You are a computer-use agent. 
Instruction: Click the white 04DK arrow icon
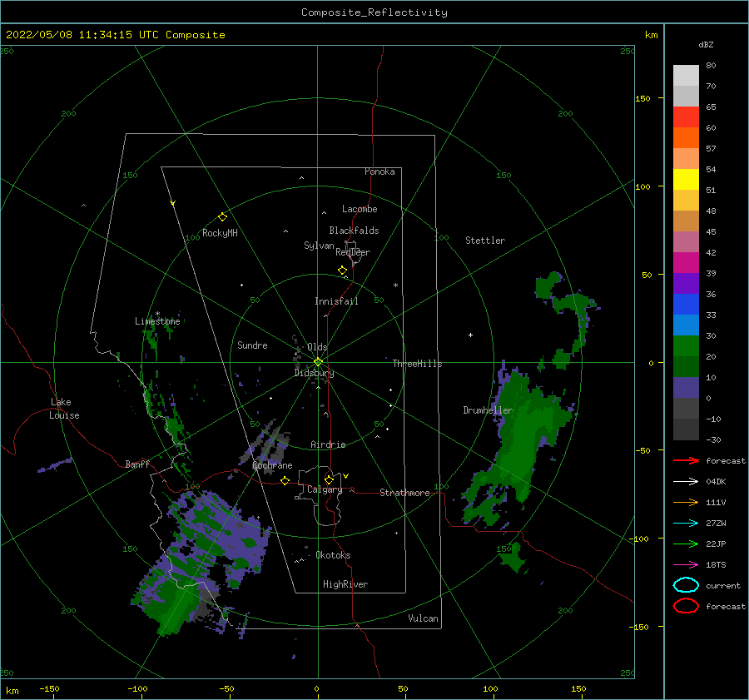(686, 482)
